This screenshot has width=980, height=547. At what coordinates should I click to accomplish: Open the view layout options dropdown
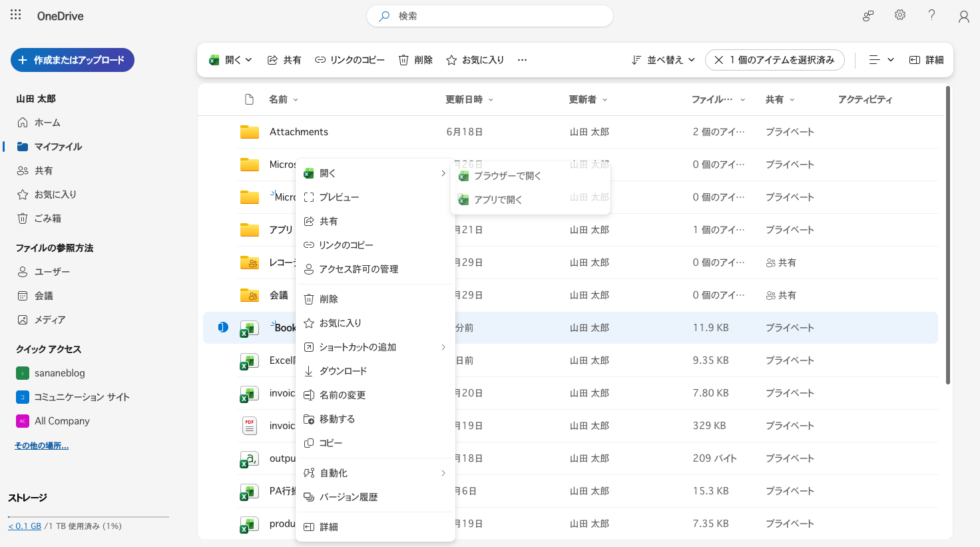pos(881,60)
